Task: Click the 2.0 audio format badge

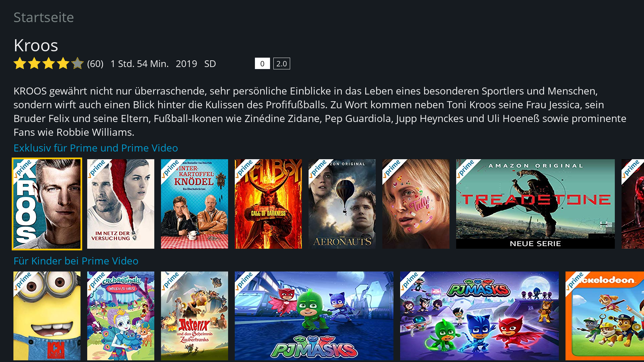Action: [282, 63]
